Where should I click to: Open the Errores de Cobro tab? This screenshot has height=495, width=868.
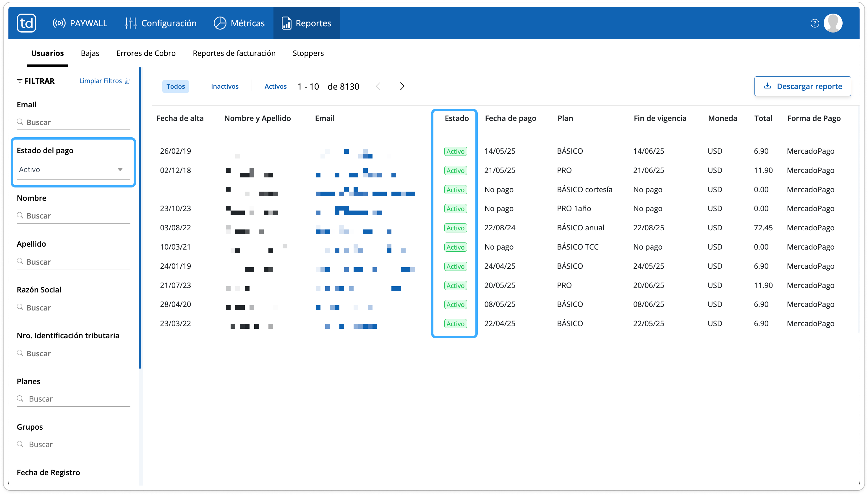click(146, 53)
